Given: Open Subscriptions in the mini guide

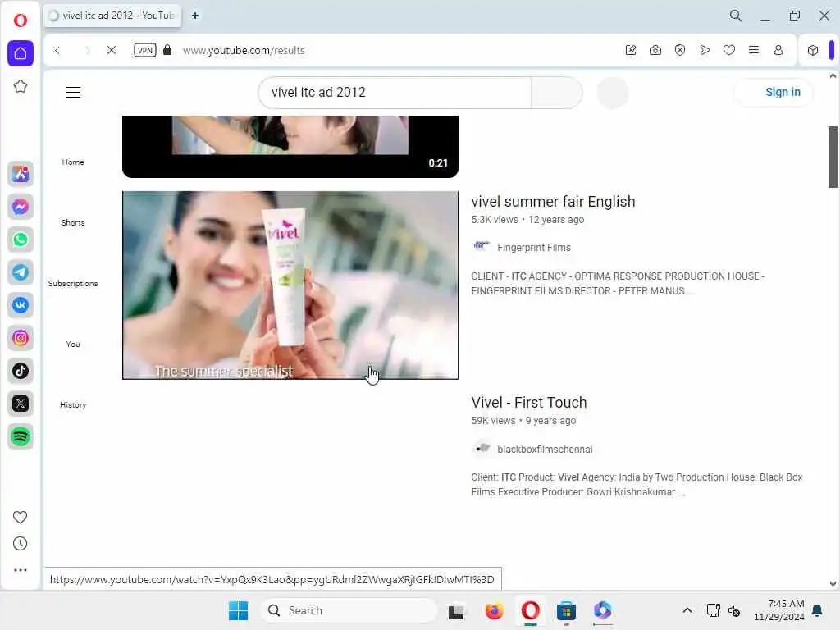Looking at the screenshot, I should (73, 283).
